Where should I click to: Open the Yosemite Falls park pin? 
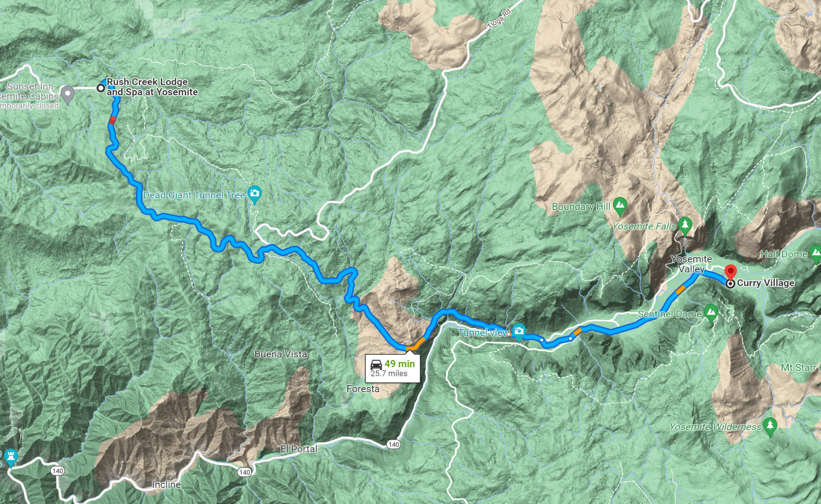685,226
